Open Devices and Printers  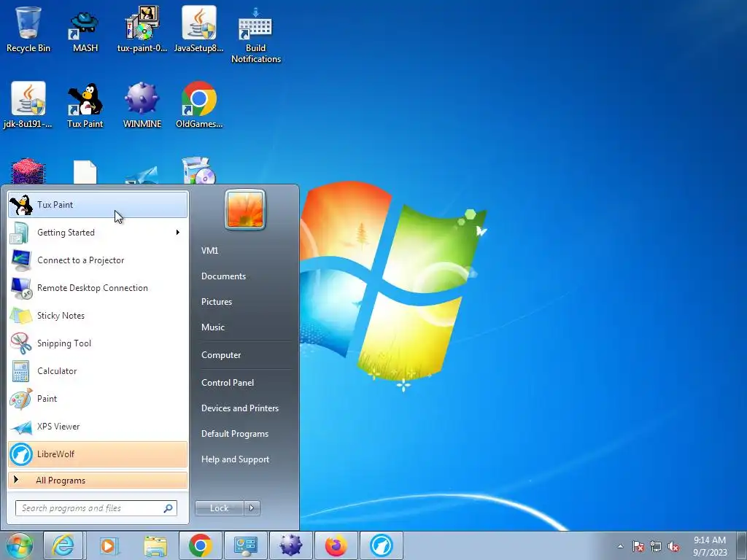pyautogui.click(x=240, y=408)
